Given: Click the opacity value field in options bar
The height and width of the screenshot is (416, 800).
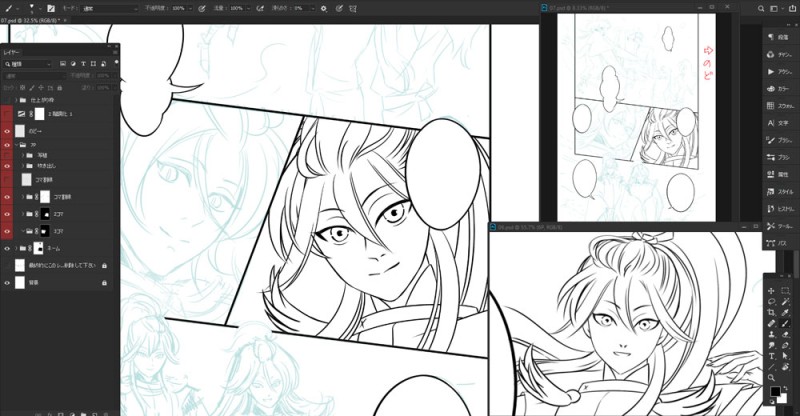Looking at the screenshot, I should 179,9.
